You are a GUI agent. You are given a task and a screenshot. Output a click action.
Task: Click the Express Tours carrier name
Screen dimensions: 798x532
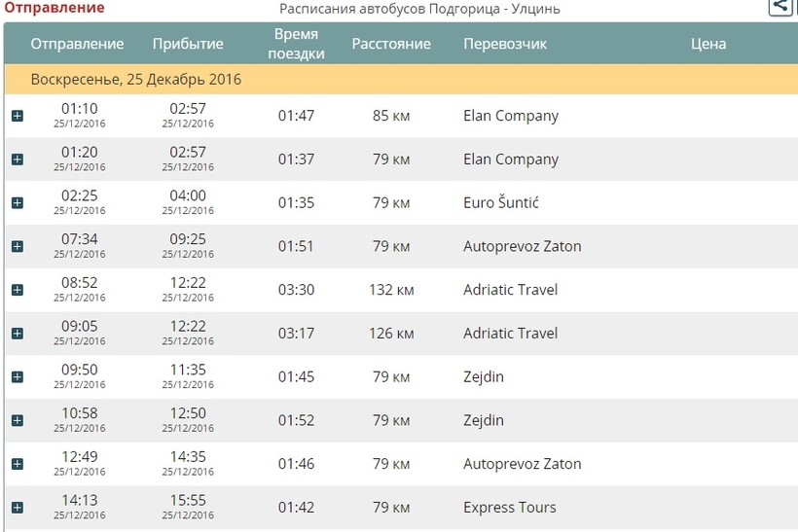(510, 507)
